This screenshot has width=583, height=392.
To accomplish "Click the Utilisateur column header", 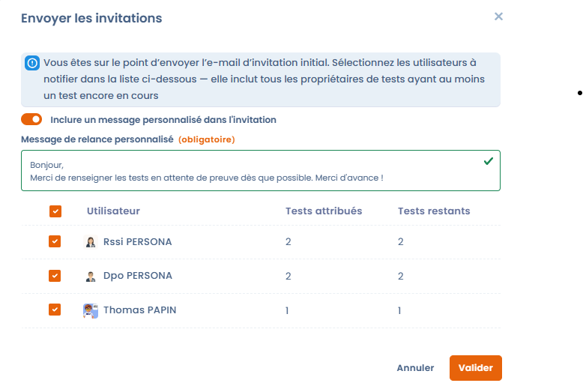I will [113, 211].
